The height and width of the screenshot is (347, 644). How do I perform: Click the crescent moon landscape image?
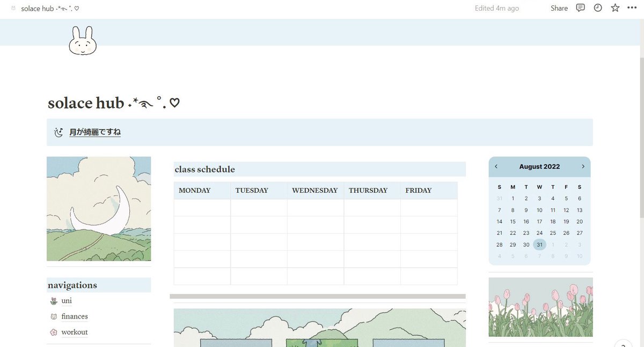pyautogui.click(x=99, y=209)
